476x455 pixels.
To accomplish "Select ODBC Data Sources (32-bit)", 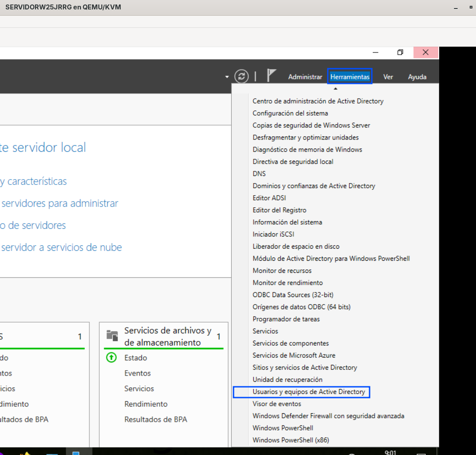I will point(293,295).
